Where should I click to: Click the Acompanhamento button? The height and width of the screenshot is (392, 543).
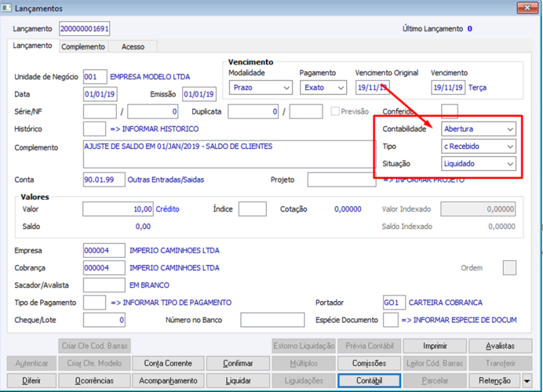point(168,380)
